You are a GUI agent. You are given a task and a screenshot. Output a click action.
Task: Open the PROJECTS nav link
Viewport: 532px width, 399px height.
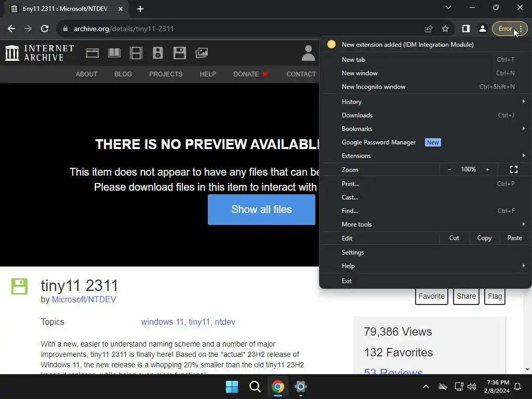(x=166, y=74)
